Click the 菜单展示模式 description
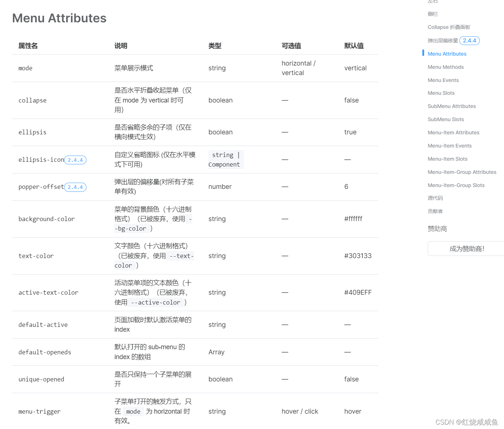 [134, 68]
